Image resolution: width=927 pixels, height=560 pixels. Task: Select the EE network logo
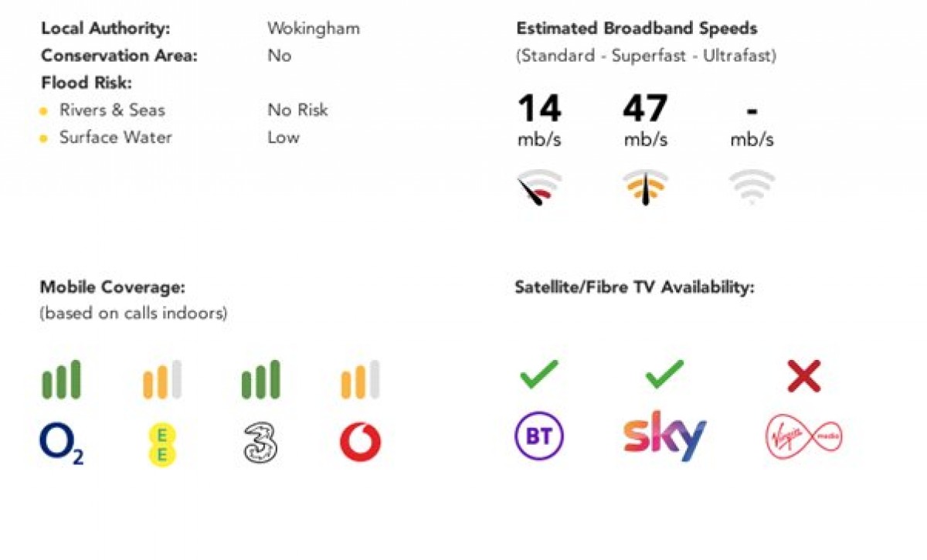[x=161, y=445]
